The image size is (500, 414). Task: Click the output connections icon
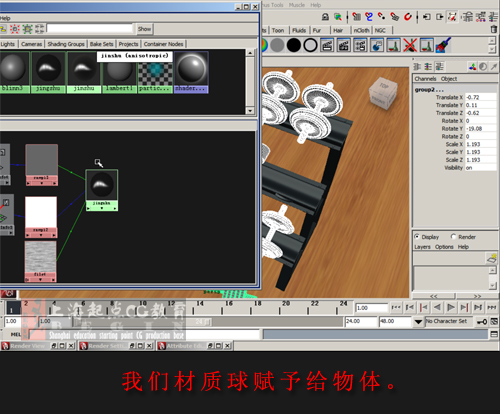coord(440,17)
